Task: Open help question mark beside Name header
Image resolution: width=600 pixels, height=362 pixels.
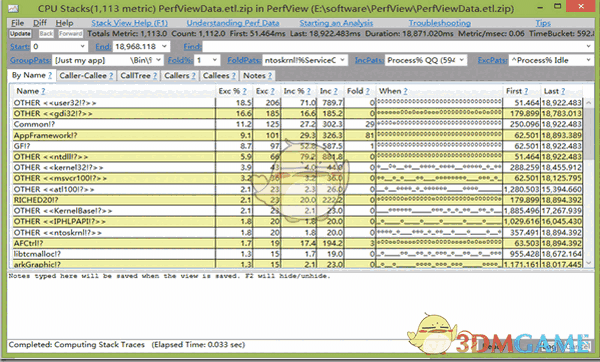Action: point(43,91)
